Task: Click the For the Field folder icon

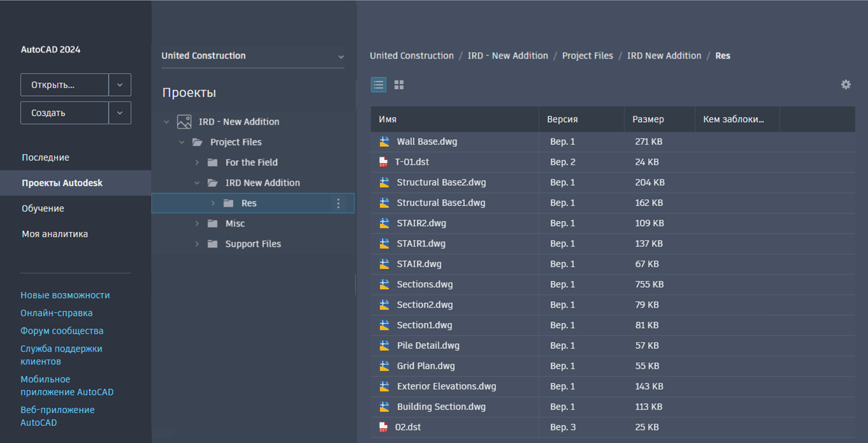Action: tap(213, 163)
